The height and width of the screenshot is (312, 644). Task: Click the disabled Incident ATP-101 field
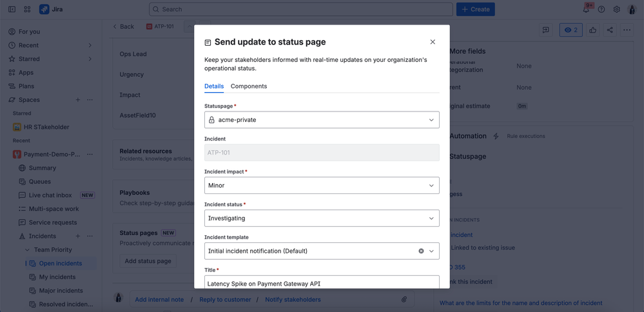click(322, 153)
